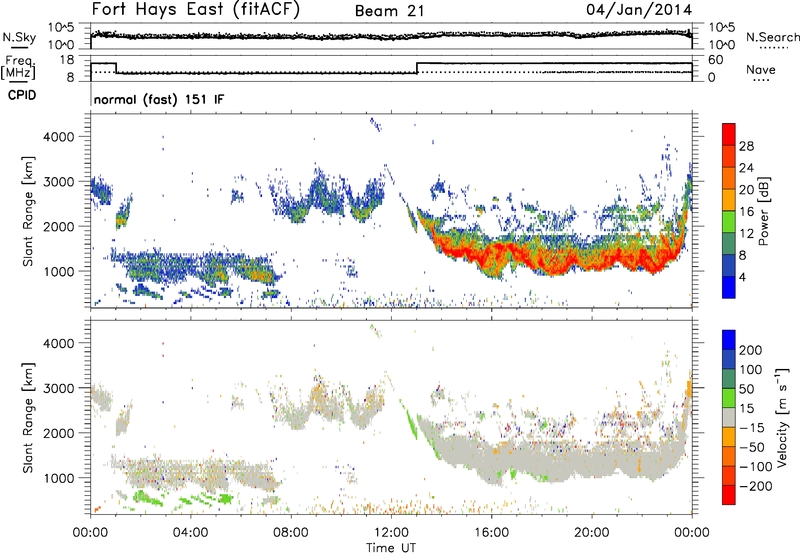Click the '2000' label on the velocity panel axis

(x=58, y=433)
